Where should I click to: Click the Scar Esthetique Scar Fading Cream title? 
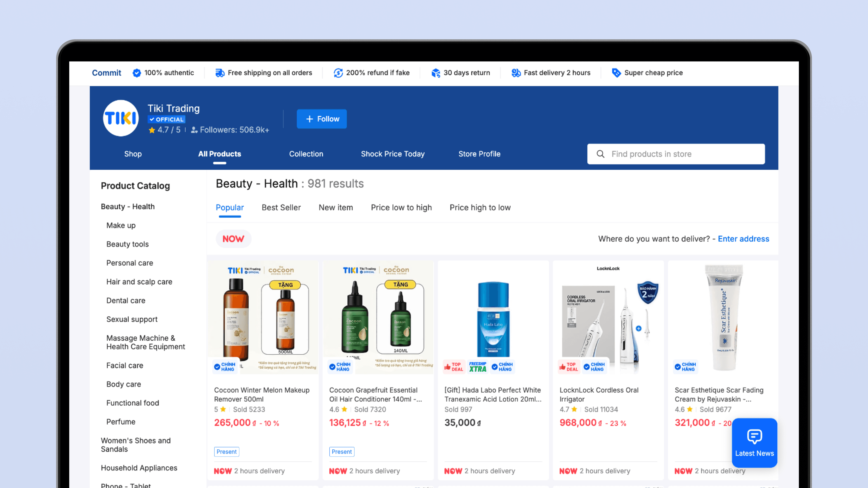coord(719,394)
